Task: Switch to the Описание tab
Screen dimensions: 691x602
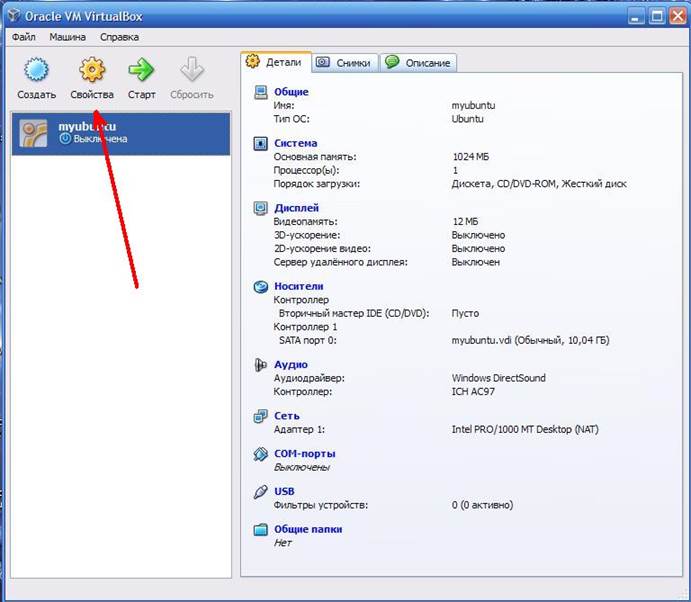Action: click(418, 63)
